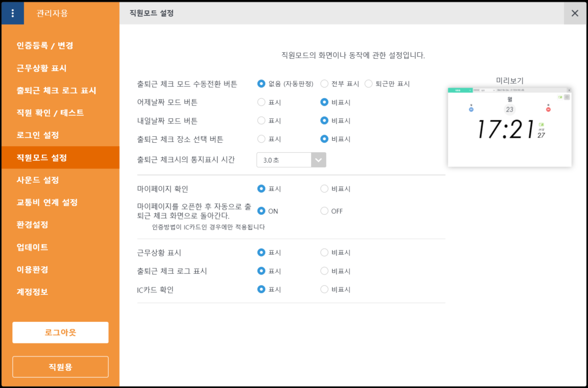Set IC카드 확인 to 비표시
This screenshot has height=388, width=588.
click(x=325, y=290)
